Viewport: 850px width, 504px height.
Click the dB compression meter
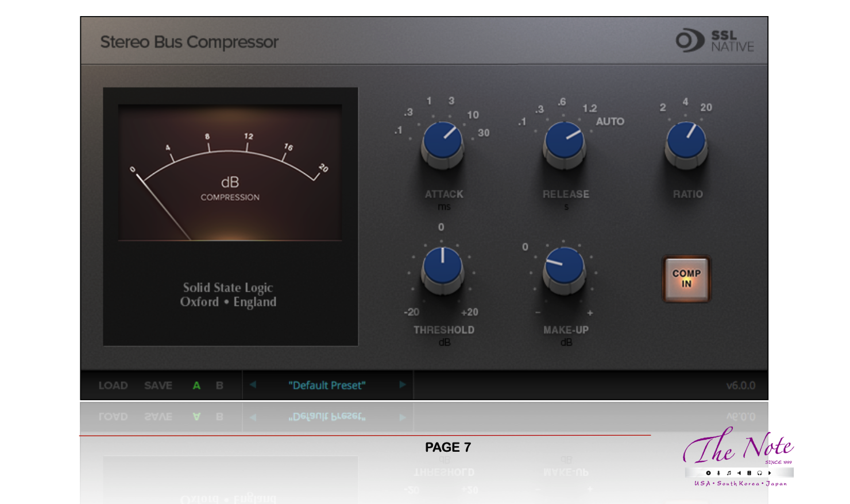[230, 172]
